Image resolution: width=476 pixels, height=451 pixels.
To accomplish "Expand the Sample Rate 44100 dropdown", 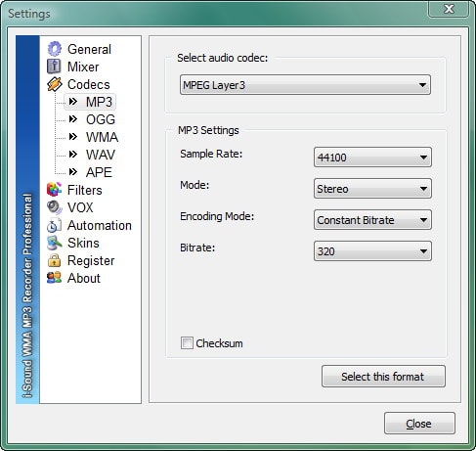I will tap(372, 158).
